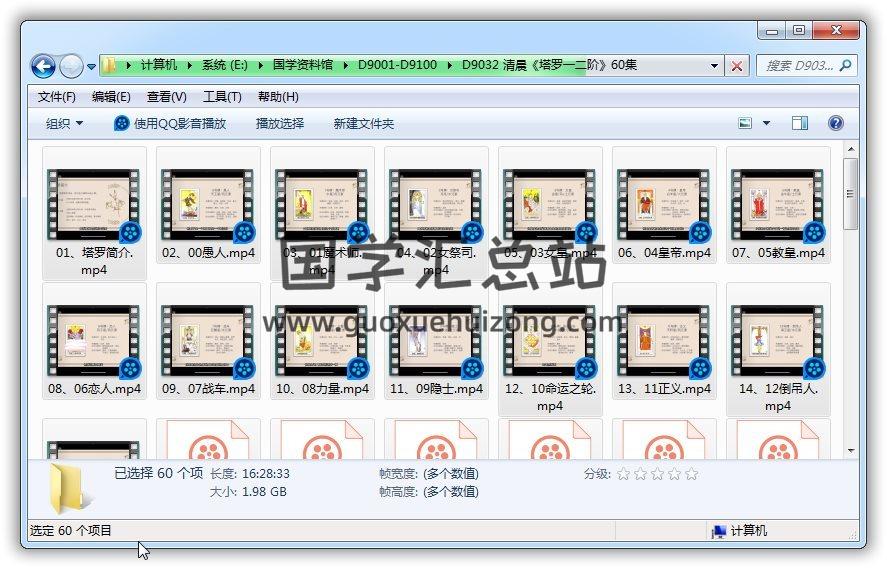Select 国学资料馆 in the address breadcrumb
The width and height of the screenshot is (887, 573).
[x=303, y=65]
